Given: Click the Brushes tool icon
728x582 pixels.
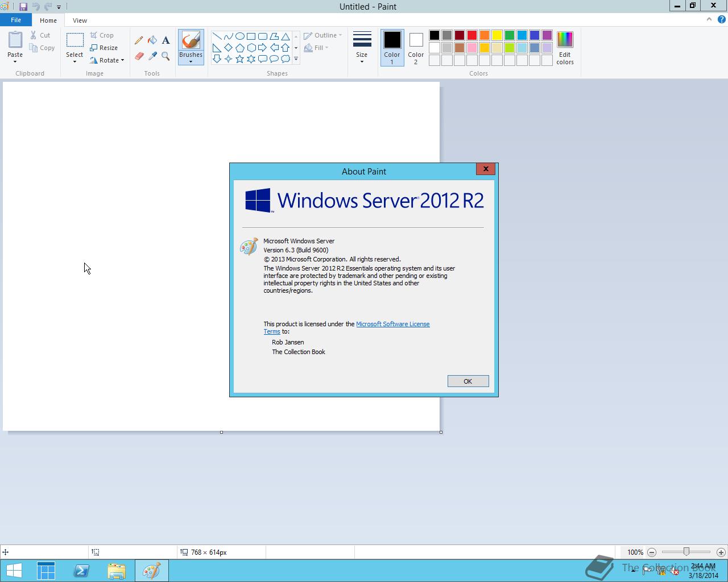Looking at the screenshot, I should pyautogui.click(x=191, y=40).
